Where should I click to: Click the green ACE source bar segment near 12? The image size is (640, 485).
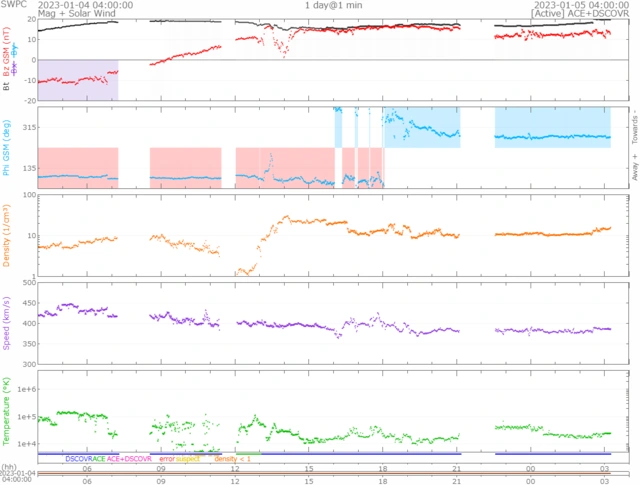point(249,454)
